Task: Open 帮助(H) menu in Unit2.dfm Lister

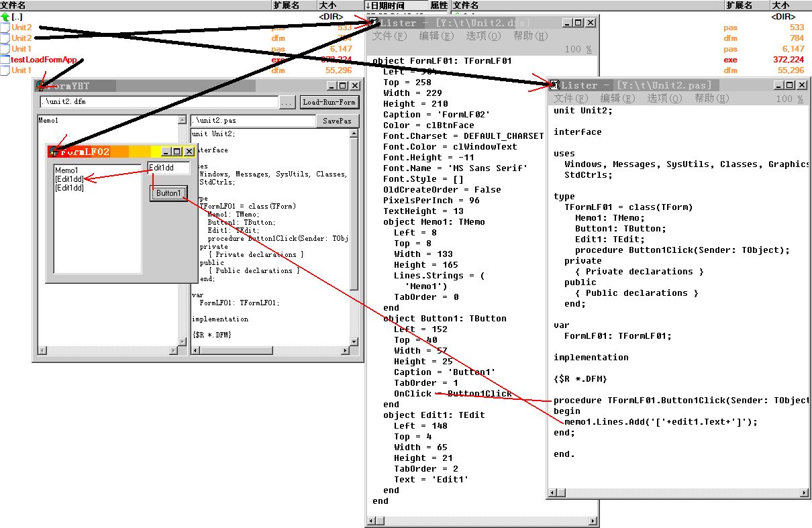Action: (530, 36)
